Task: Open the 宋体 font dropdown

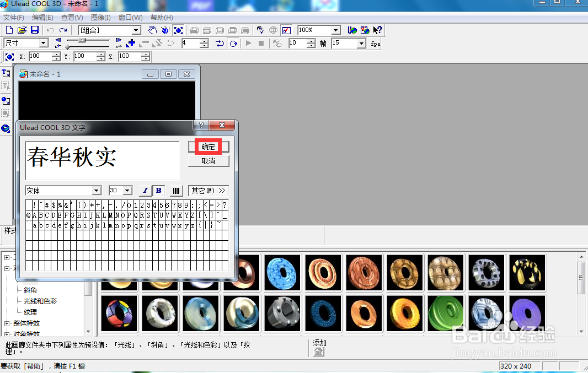Action: [x=97, y=191]
